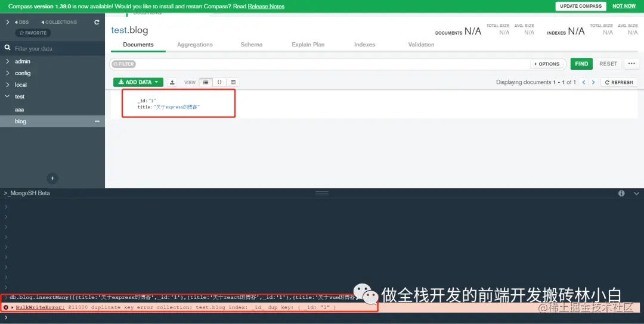The image size is (644, 324).
Task: Open query history ellipsis menu
Action: point(631,64)
